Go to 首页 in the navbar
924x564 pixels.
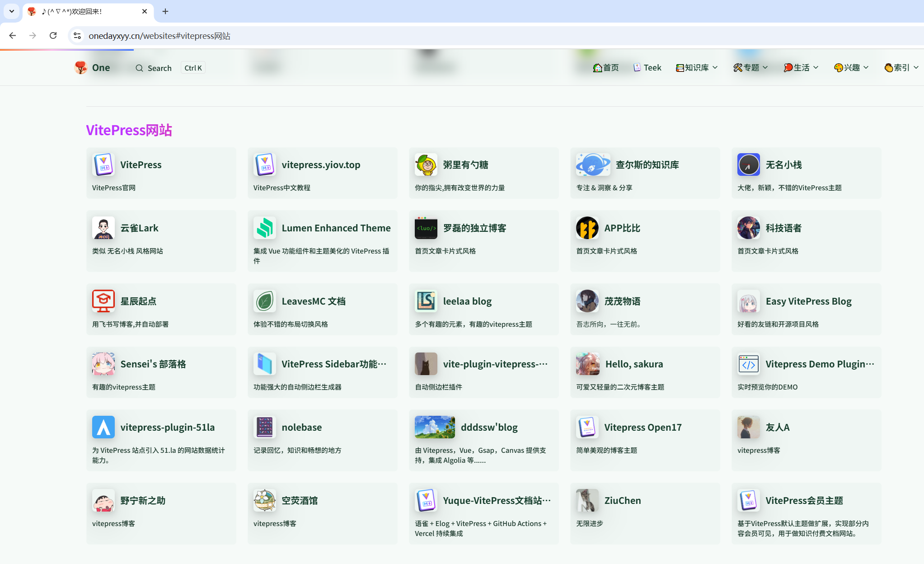coord(606,67)
